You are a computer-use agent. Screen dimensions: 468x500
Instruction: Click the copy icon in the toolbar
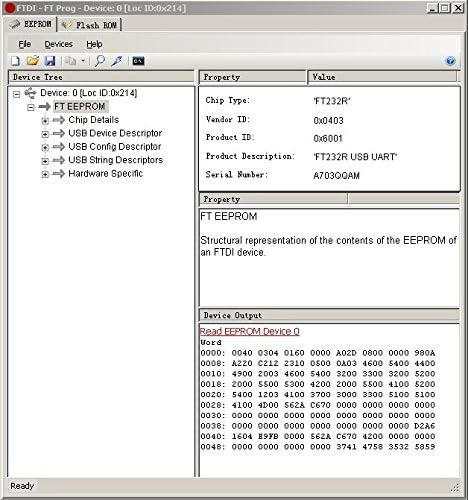click(x=70, y=61)
